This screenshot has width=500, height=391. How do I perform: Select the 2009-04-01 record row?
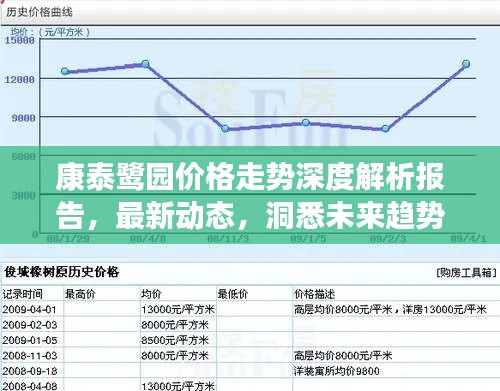[x=250, y=309]
